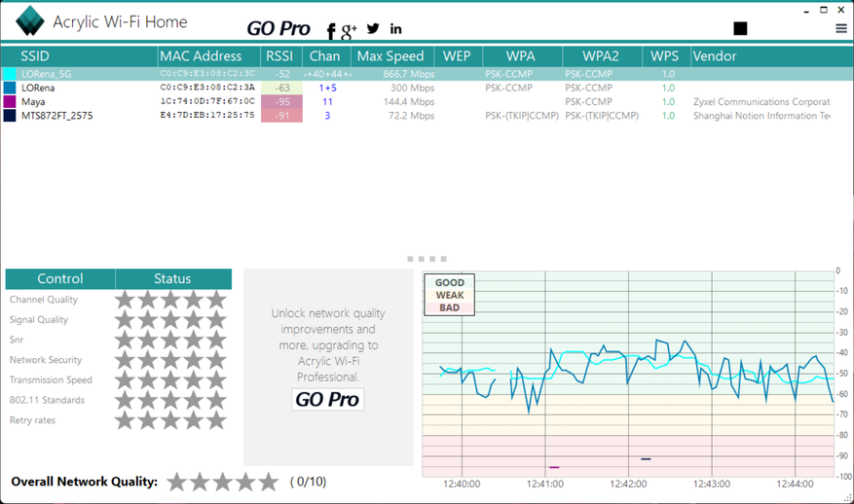
Task: Click the GOOD legend entry on graph
Action: (449, 282)
